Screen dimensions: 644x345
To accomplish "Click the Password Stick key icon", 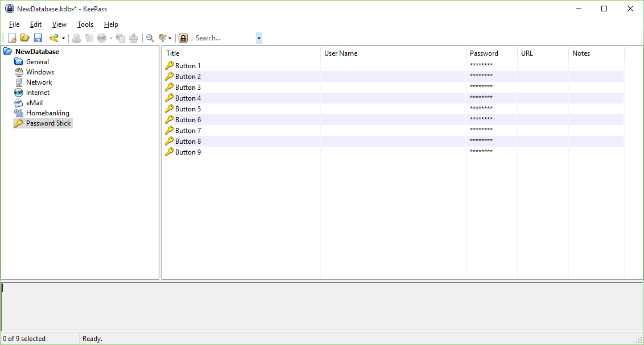I will click(18, 123).
